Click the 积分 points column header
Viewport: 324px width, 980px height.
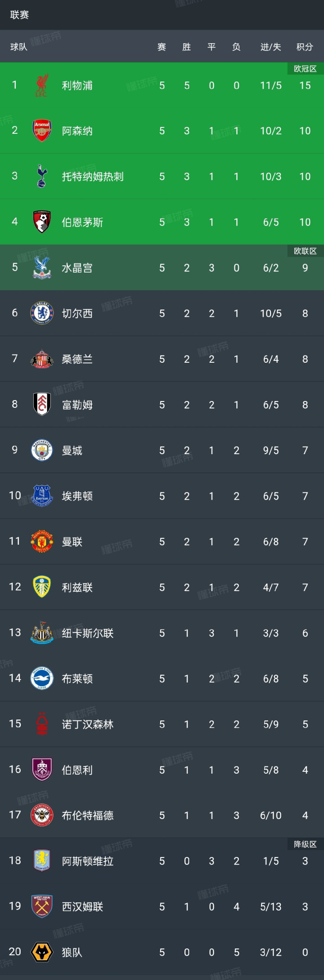(x=305, y=47)
